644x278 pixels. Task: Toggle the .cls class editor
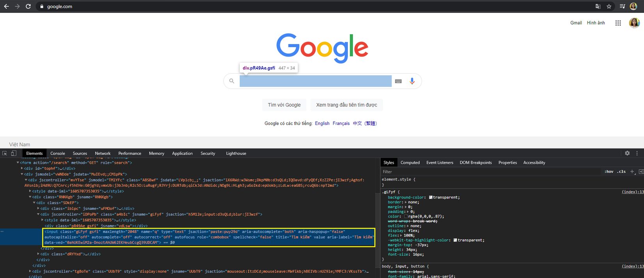pyautogui.click(x=621, y=172)
